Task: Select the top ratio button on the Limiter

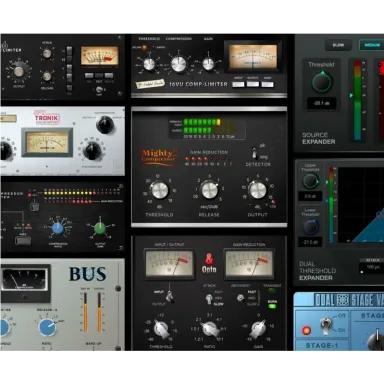Action: click(69, 50)
